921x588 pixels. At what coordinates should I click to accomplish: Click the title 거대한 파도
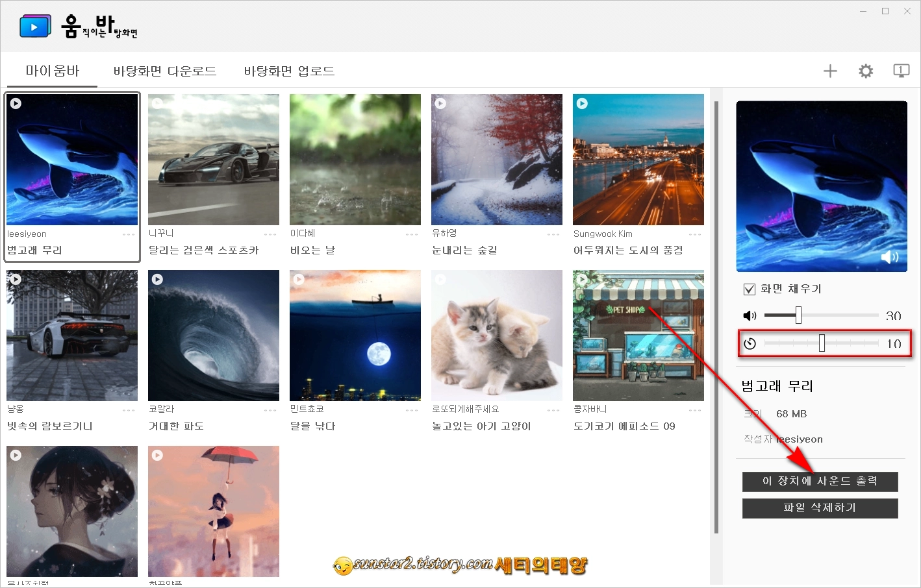(177, 426)
